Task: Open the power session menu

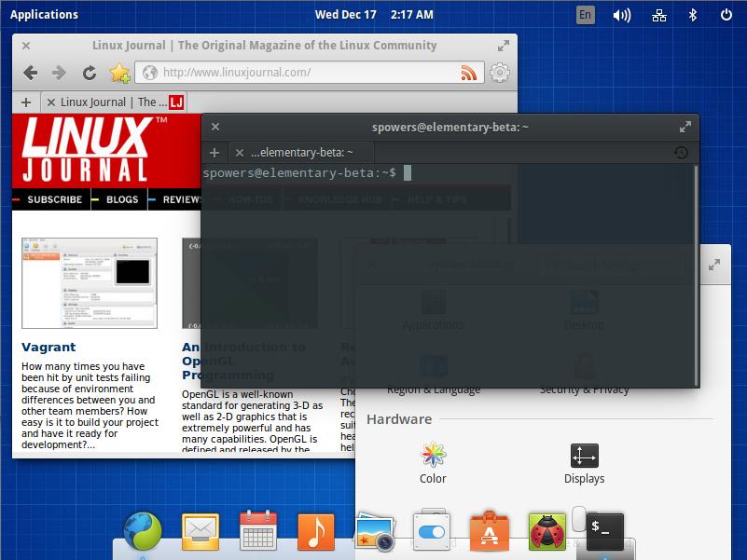Action: point(726,15)
